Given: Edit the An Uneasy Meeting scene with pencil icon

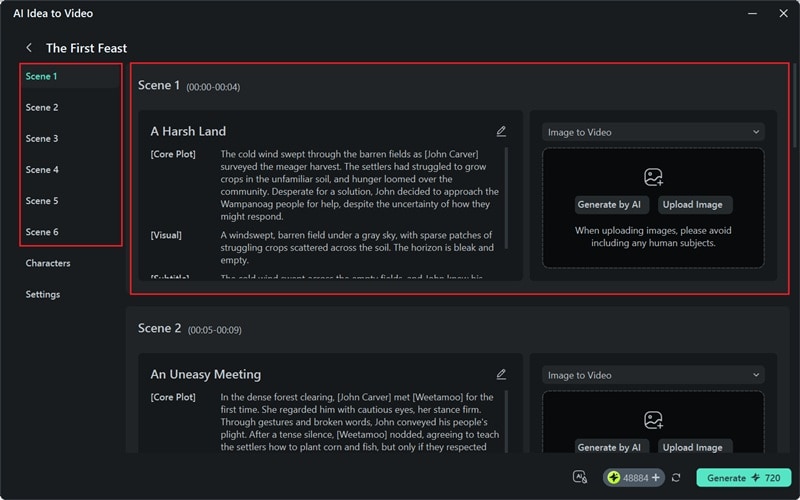Looking at the screenshot, I should coord(501,374).
